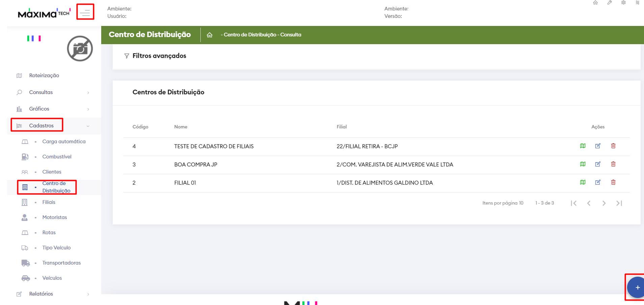Click the 'Centro de Distribuição' page title
The image size is (644, 305).
coord(150,35)
